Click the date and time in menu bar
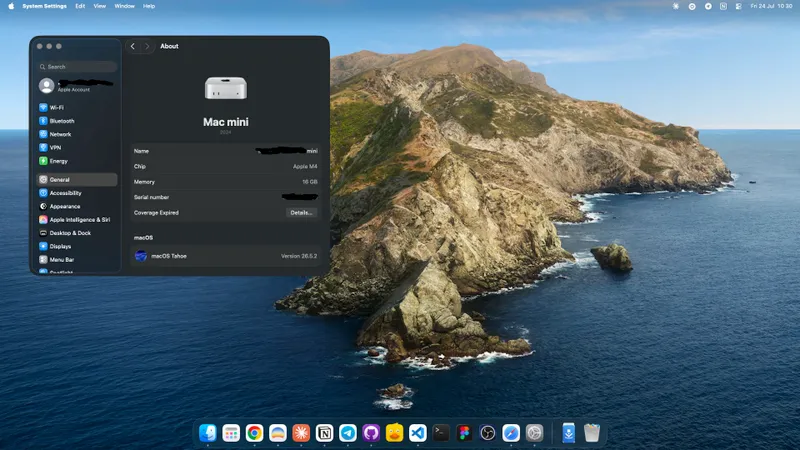This screenshot has height=450, width=800. pyautogui.click(x=771, y=6)
